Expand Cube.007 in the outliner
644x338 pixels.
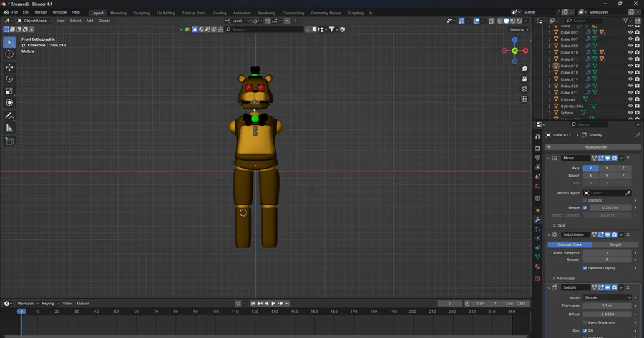pos(550,39)
